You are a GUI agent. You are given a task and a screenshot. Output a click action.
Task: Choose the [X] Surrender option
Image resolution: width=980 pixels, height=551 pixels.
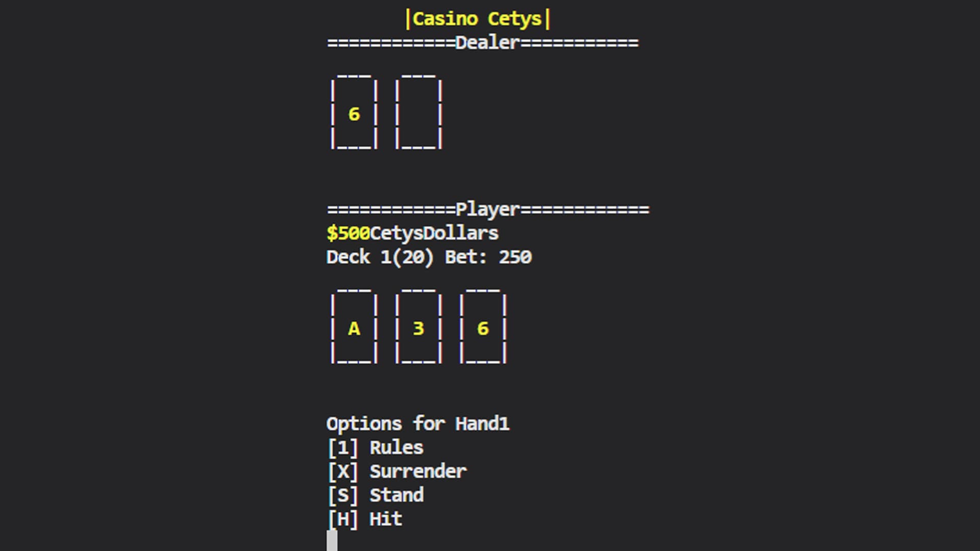coord(397,472)
